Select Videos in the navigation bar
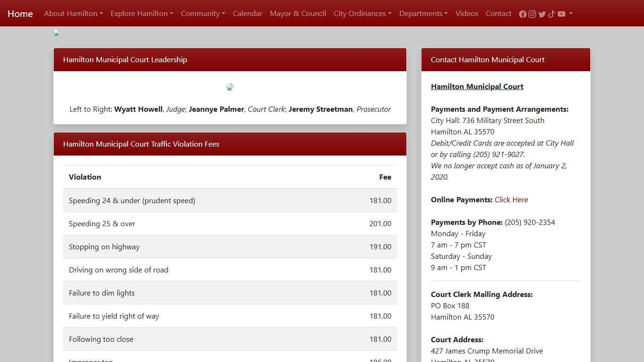The height and width of the screenshot is (362, 644). click(467, 14)
